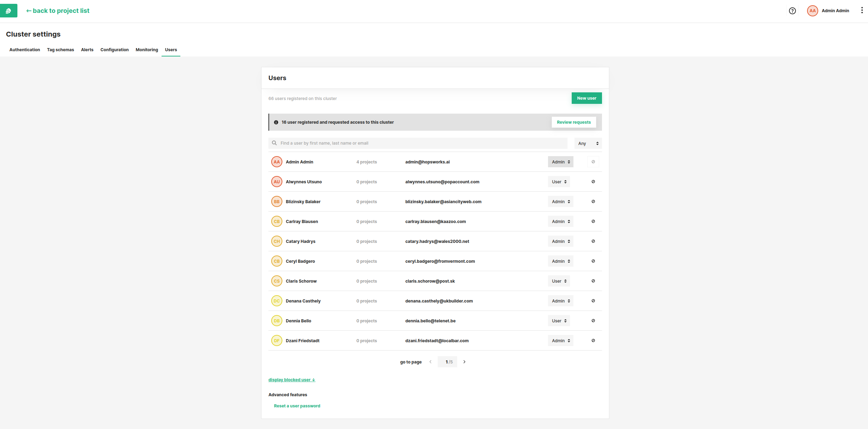Image resolution: width=868 pixels, height=429 pixels.
Task: Go to next users page with the right arrow
Action: (x=464, y=362)
